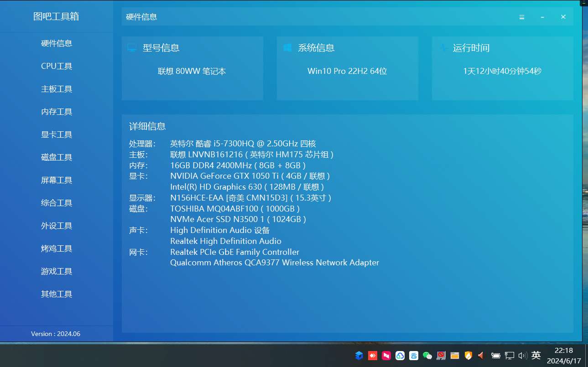
Task: Open the 屏幕工具 screen tools
Action: coord(57,180)
